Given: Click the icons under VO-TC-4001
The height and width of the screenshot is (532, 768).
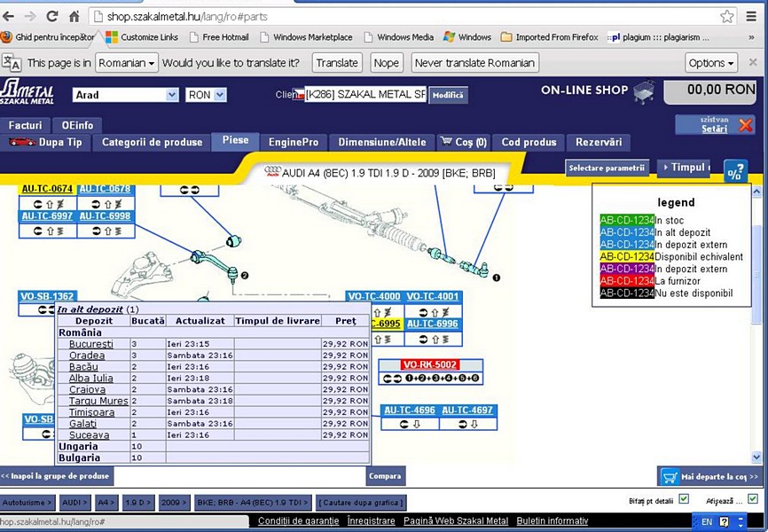Looking at the screenshot, I should coord(434,311).
